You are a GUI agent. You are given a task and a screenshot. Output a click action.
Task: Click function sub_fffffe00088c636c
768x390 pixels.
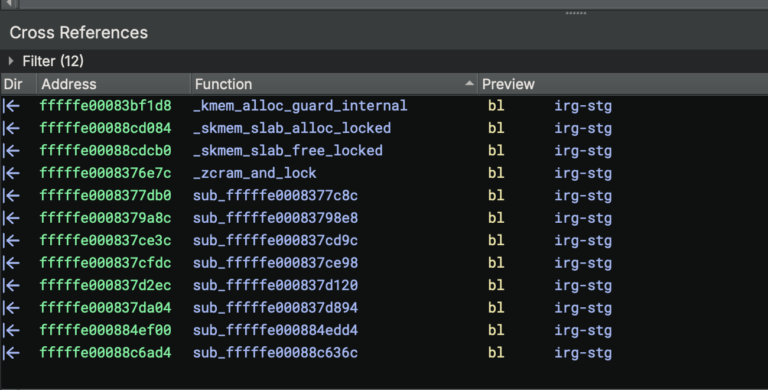[x=275, y=353]
